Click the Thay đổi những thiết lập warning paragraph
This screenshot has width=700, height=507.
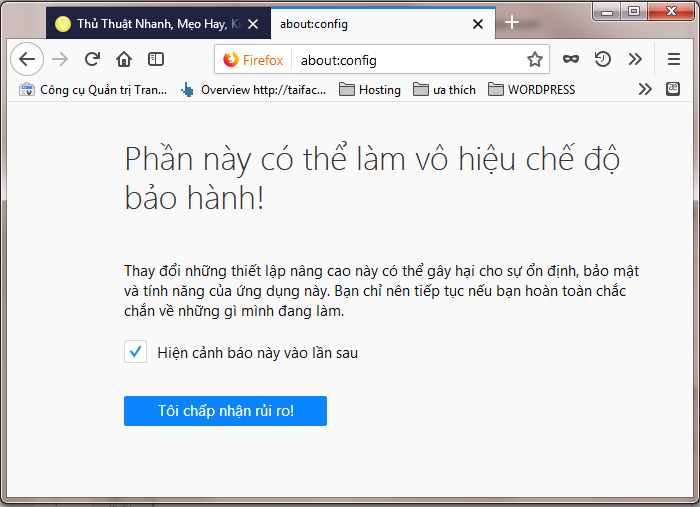click(x=382, y=291)
